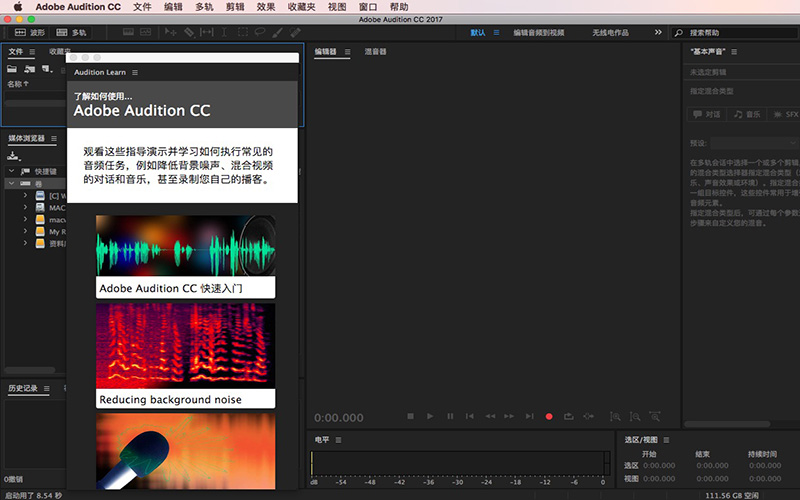This screenshot has width=800, height=500.
Task: Select the Move tool in toolbar
Action: pyautogui.click(x=170, y=32)
